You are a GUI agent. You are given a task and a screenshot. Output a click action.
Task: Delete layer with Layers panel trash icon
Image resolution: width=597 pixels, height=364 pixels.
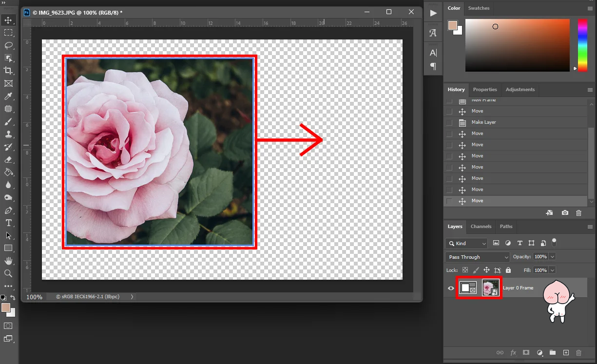[x=579, y=352]
